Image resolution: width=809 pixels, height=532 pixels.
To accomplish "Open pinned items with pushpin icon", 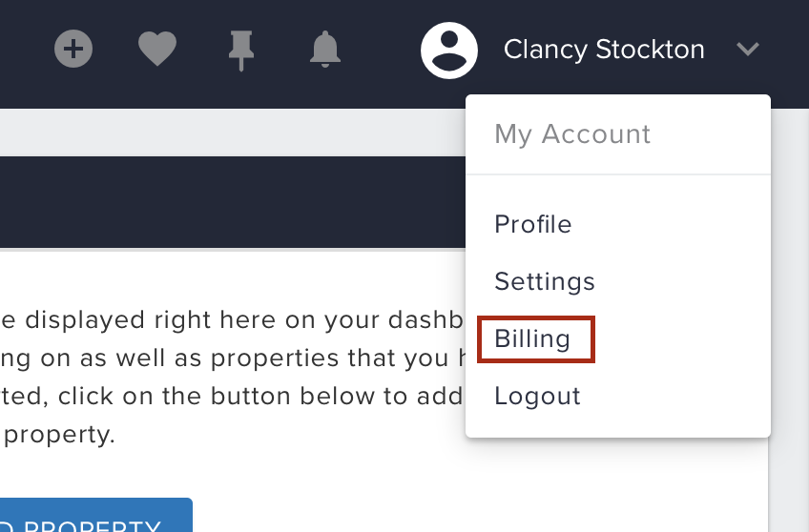I will click(x=241, y=51).
